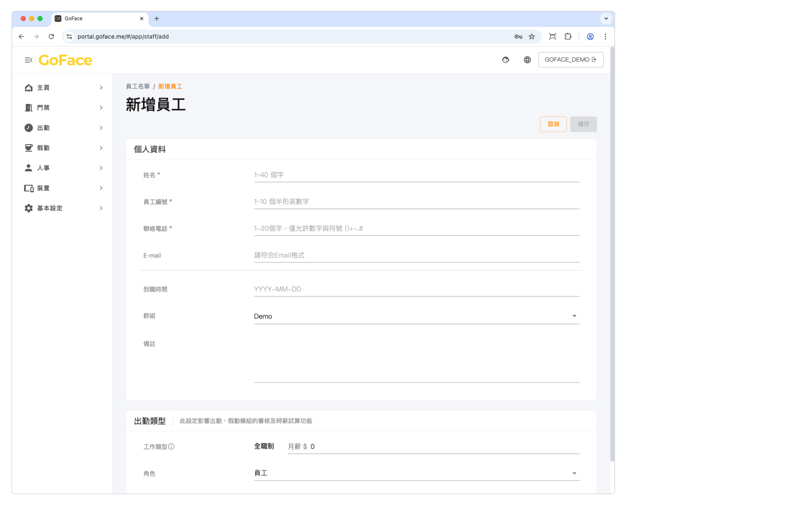Click the 姓名 name input field
The image size is (812, 505).
(x=416, y=175)
